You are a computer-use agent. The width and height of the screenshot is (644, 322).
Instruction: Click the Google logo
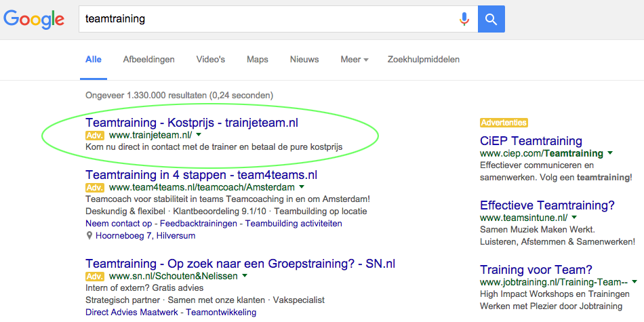(34, 19)
